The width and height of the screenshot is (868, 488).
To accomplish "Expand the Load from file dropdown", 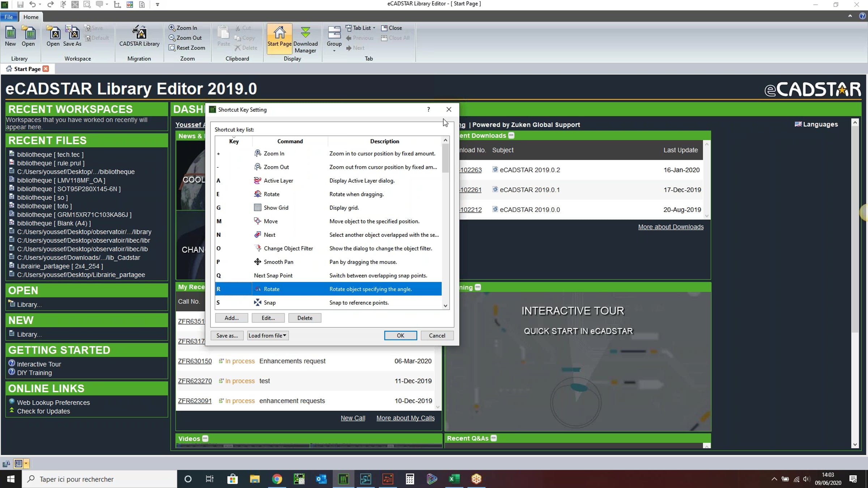I will (x=268, y=335).
